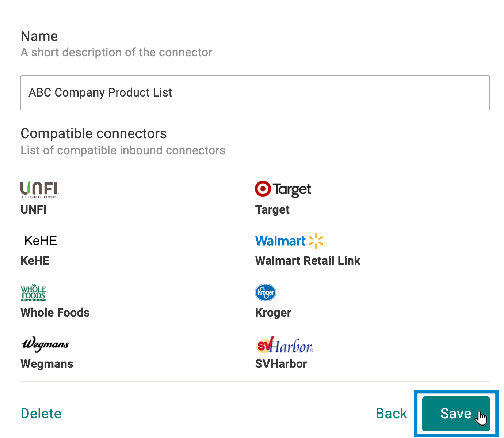Click the Save button
The height and width of the screenshot is (438, 504).
456,414
